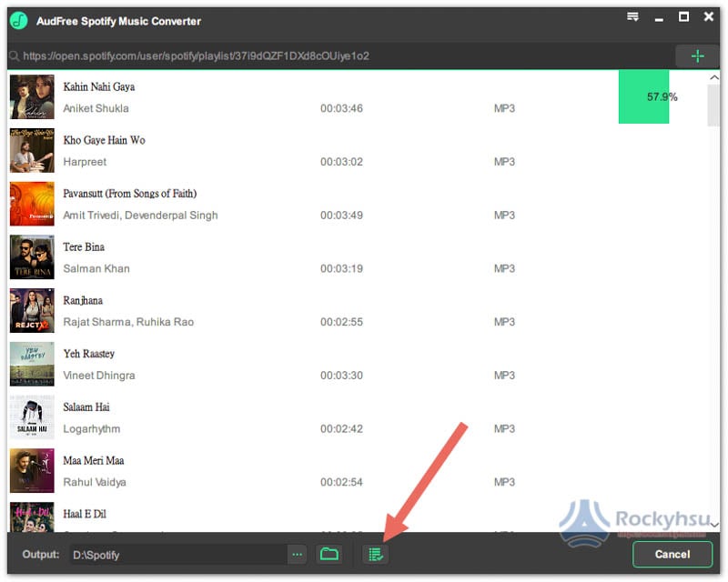Click MP3 format of Maa Meri Maa
Screen dimensions: 728x582
505,482
